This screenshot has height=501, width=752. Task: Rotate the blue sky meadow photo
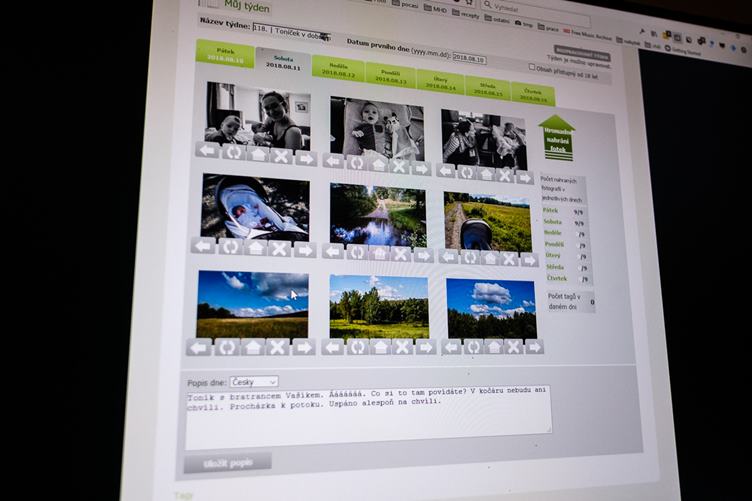(226, 347)
